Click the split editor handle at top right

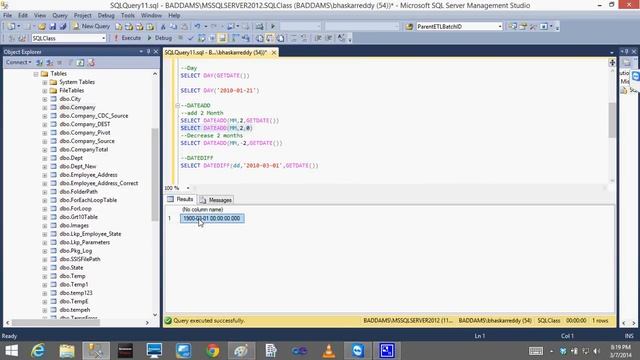click(x=612, y=62)
